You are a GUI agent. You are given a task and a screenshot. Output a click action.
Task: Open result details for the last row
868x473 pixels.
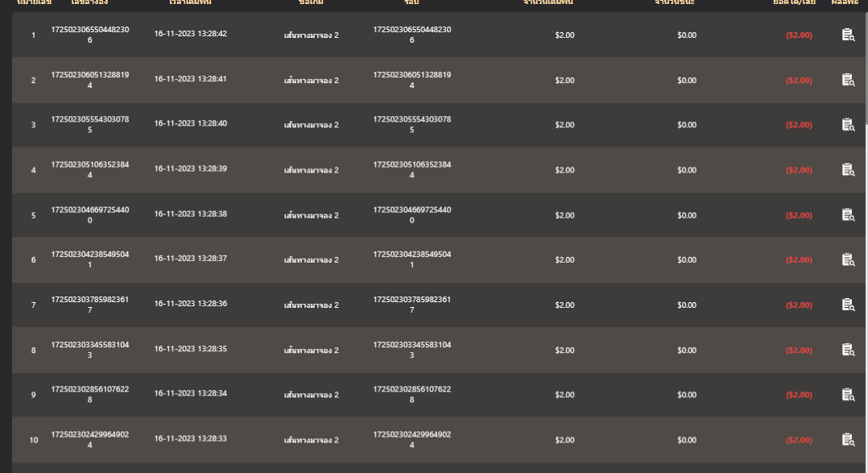[x=847, y=440]
